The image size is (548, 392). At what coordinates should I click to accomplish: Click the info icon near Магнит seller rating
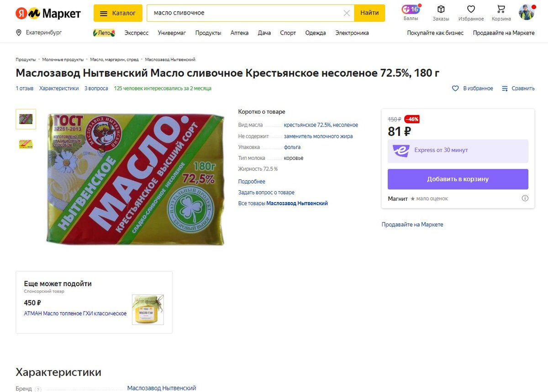pos(525,198)
